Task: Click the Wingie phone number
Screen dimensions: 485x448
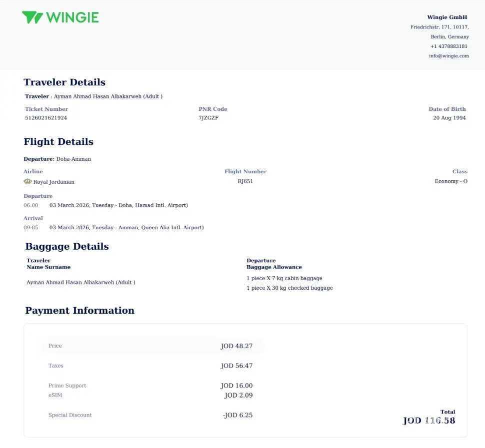Action: coord(448,46)
